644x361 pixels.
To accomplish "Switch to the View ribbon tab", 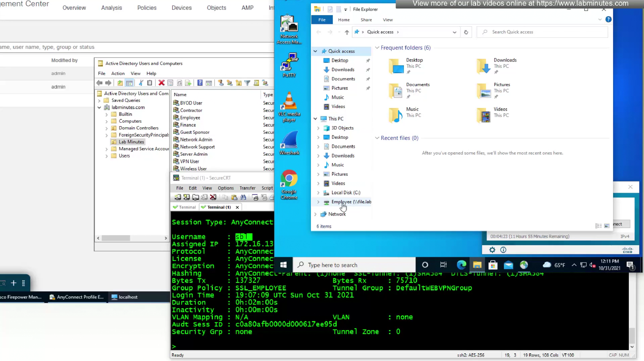I will 387,20.
